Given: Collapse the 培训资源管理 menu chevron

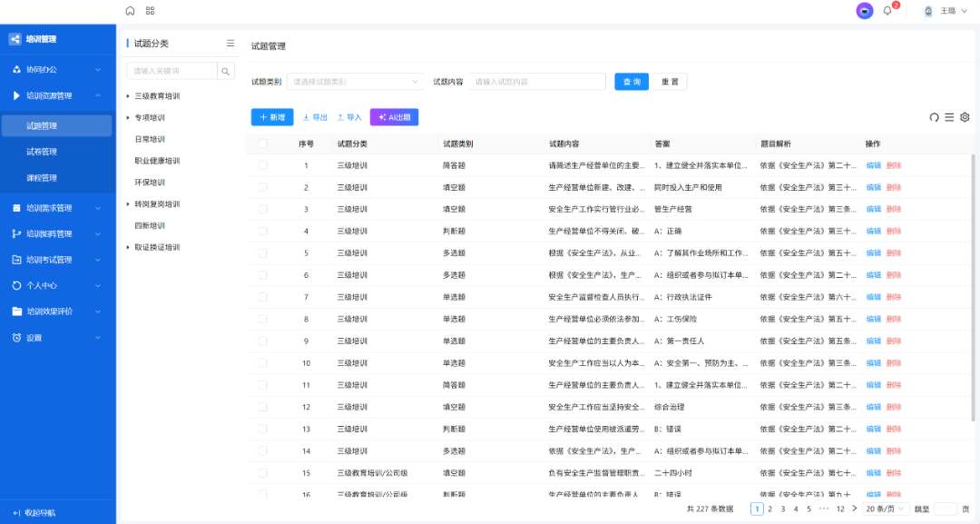Looking at the screenshot, I should [97, 95].
